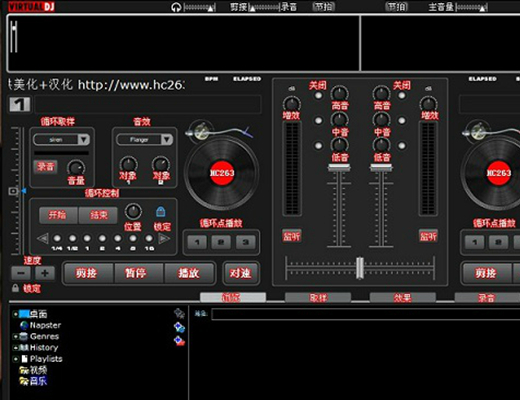This screenshot has height=400, width=520.
Task: Click the pitch reset square beside pitch slider
Action: (13, 191)
